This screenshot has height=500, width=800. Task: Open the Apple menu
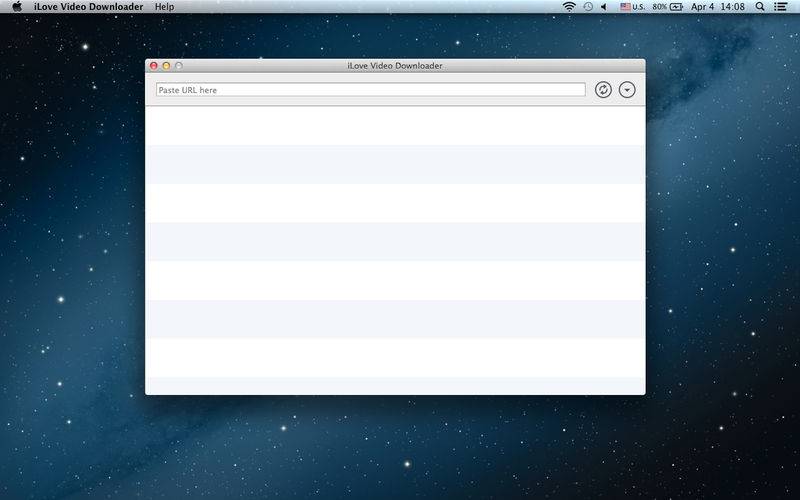tap(17, 7)
